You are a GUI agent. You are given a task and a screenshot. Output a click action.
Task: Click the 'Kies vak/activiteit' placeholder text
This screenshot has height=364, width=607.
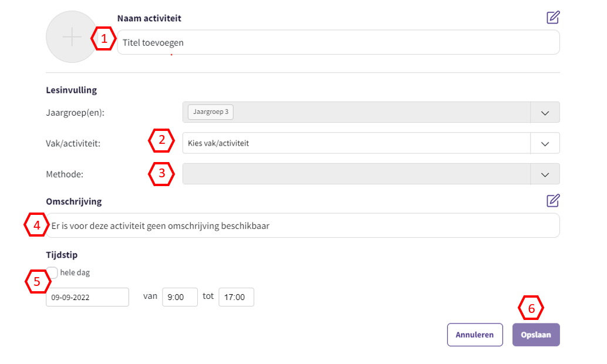coord(218,143)
